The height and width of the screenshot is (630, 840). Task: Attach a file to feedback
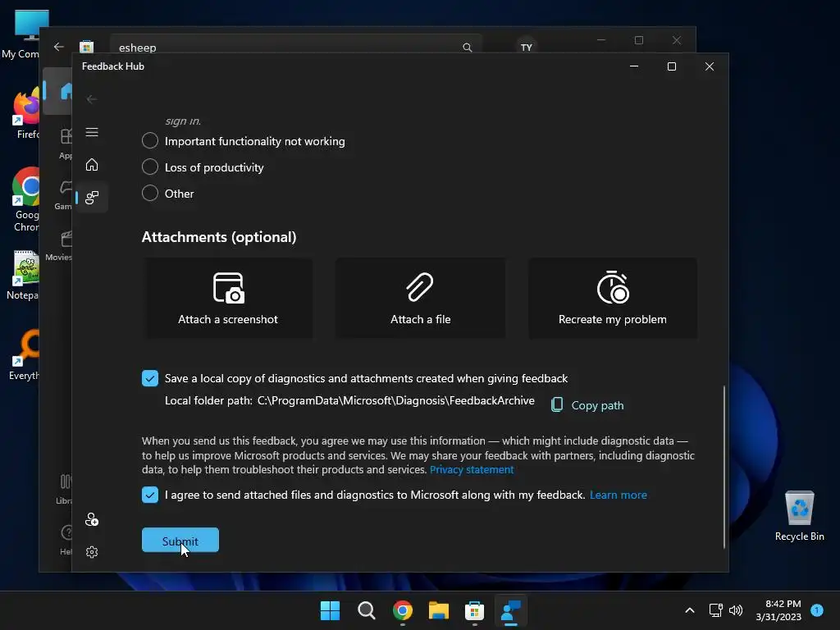point(421,298)
